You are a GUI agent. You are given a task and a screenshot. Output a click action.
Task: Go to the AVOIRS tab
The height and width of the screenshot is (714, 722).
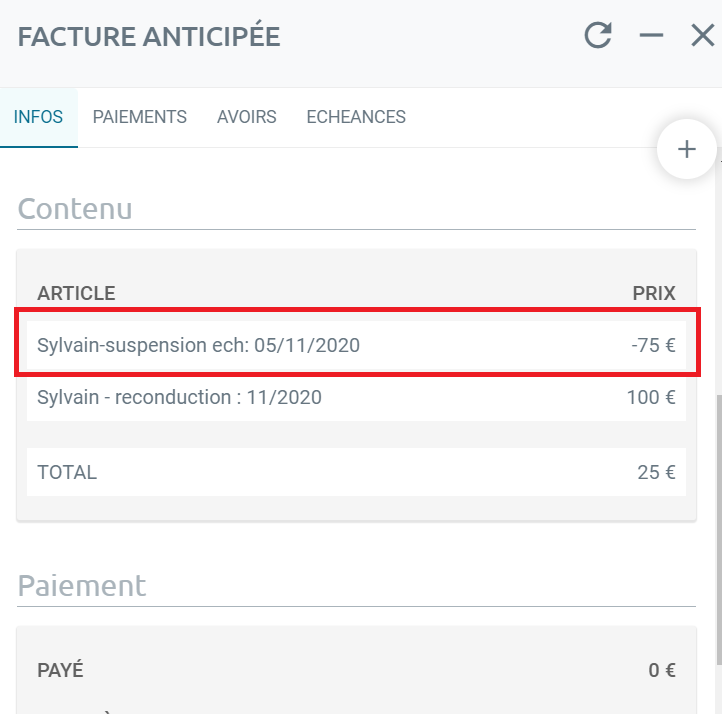247,117
